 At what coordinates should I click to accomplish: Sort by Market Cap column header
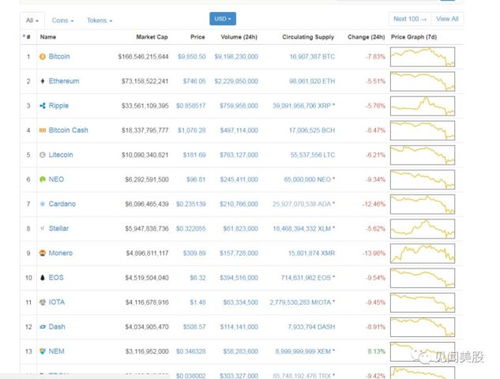click(152, 37)
